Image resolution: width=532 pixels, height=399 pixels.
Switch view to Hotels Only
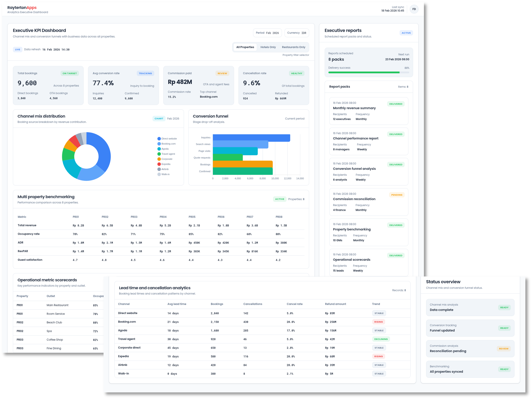pyautogui.click(x=268, y=47)
